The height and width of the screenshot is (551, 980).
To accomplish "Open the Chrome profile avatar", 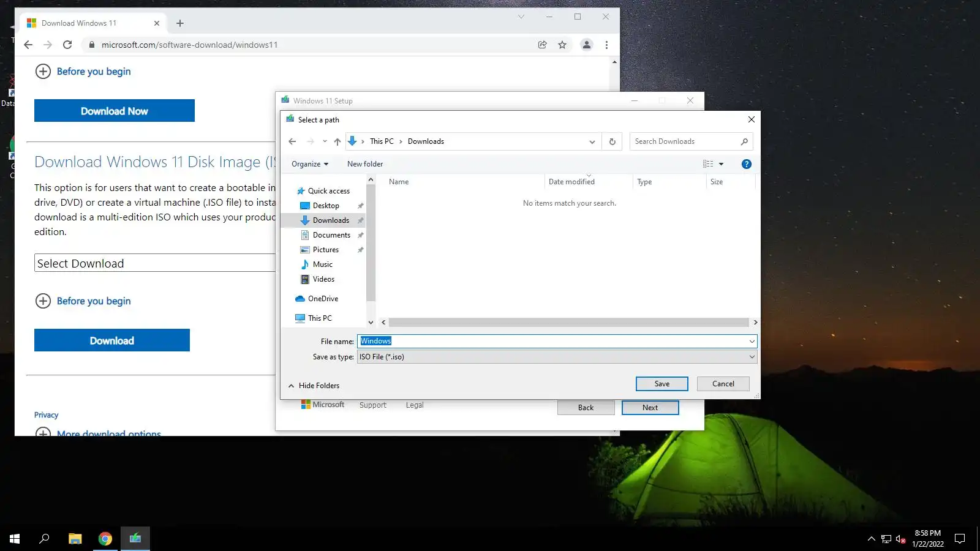I will [587, 45].
